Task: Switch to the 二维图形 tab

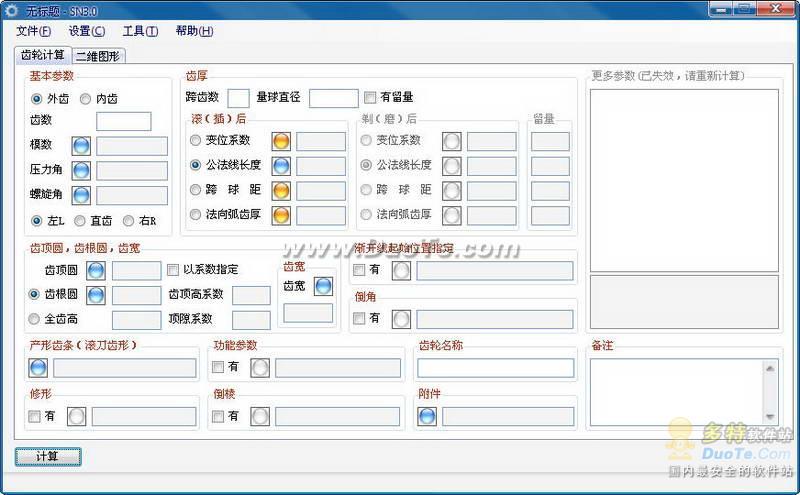Action: tap(98, 56)
